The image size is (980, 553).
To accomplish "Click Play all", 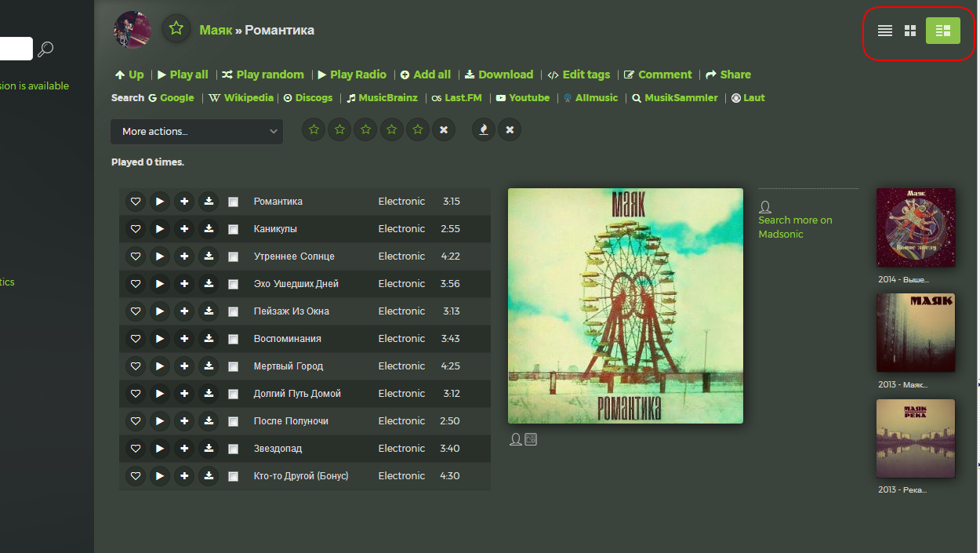I will tap(183, 75).
